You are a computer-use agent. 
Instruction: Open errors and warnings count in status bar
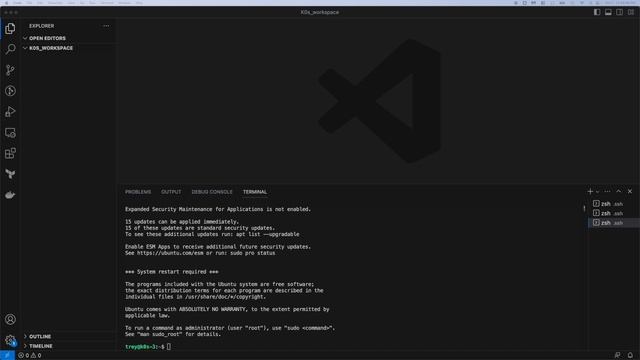coord(30,356)
